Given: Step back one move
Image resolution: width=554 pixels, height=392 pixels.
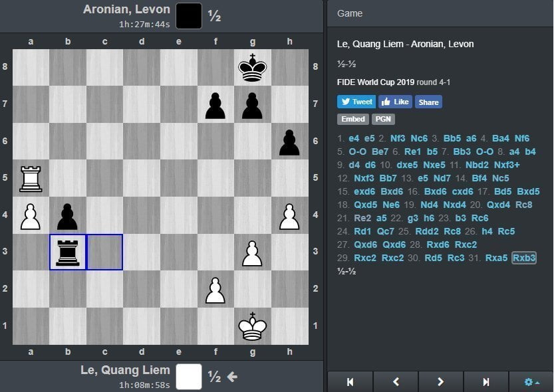Looking at the screenshot, I should [395, 382].
